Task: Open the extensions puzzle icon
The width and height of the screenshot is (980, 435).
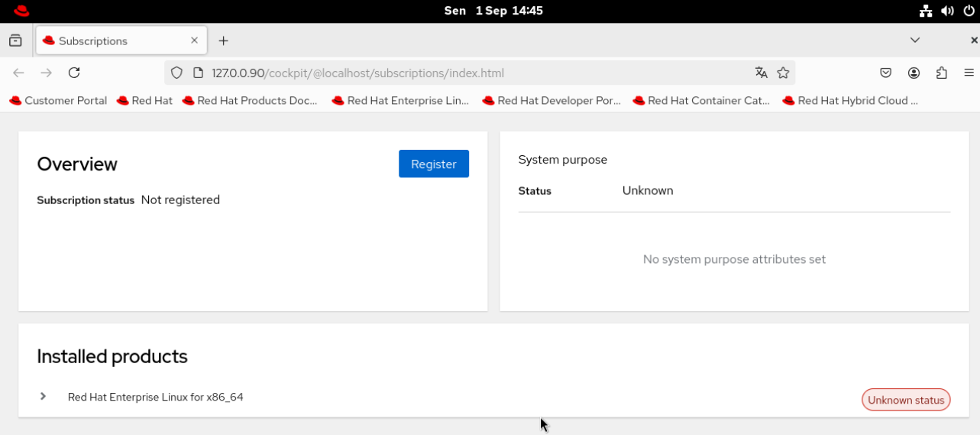Action: tap(941, 73)
